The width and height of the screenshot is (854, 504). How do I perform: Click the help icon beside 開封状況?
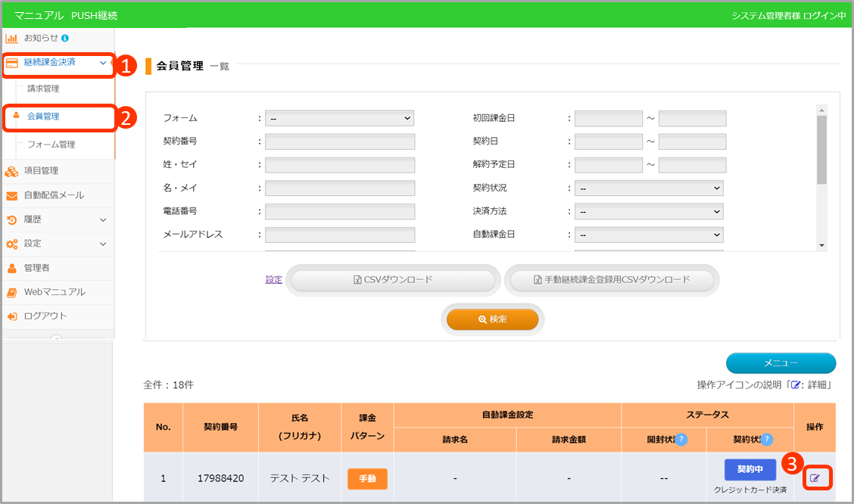[681, 440]
